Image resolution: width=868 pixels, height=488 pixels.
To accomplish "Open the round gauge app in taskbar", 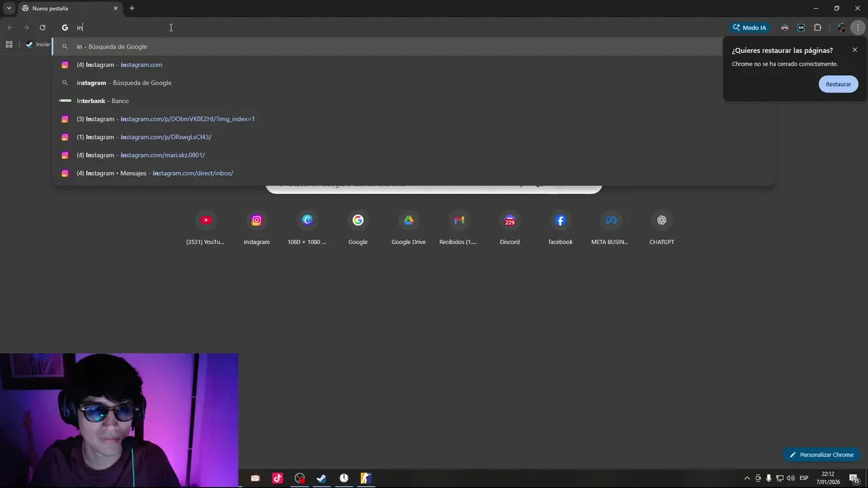I will [x=300, y=479].
